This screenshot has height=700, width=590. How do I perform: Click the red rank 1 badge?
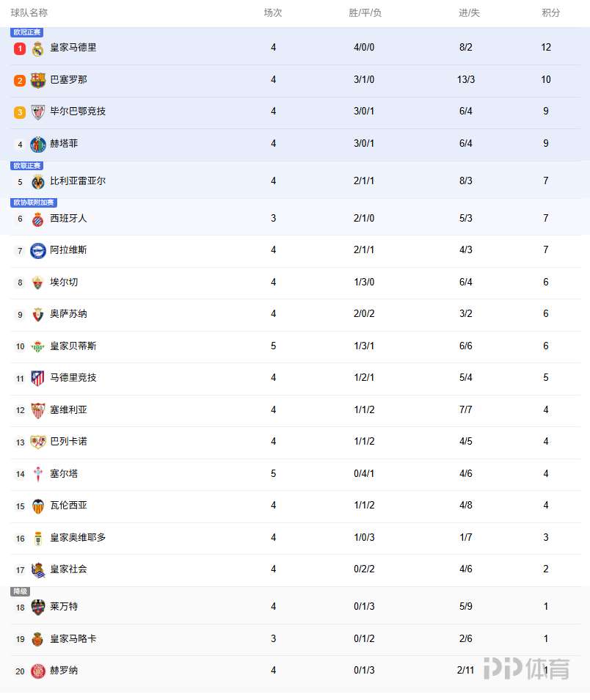pos(20,48)
